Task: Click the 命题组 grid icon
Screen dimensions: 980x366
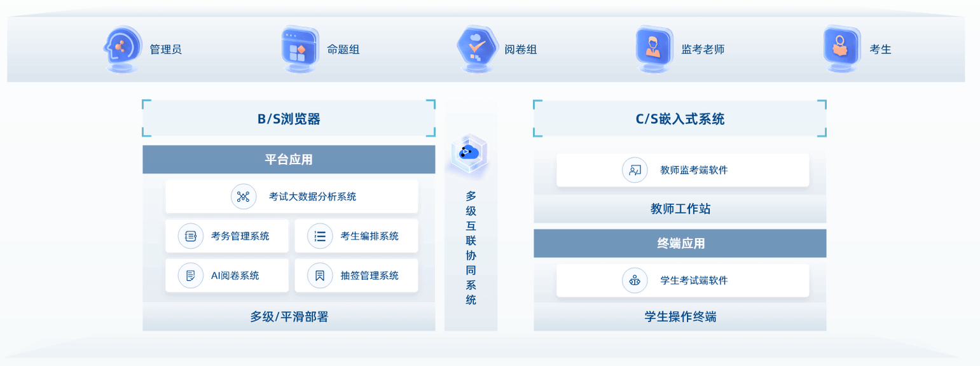Action: 298,48
